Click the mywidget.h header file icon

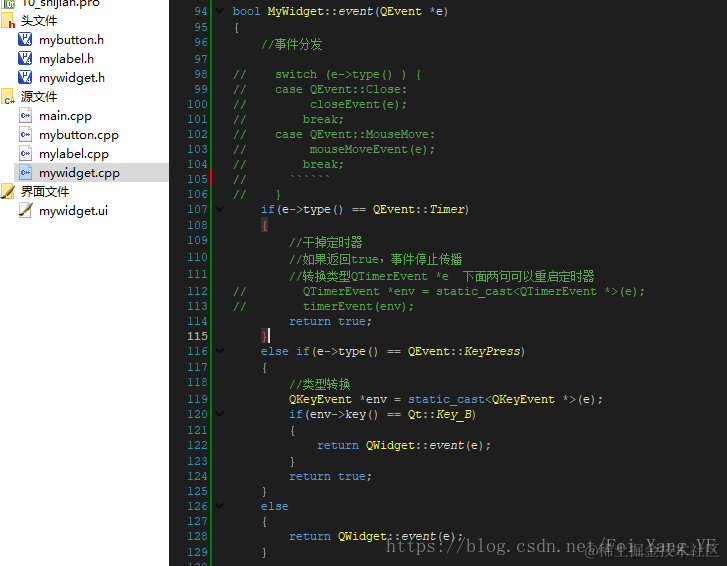point(25,77)
